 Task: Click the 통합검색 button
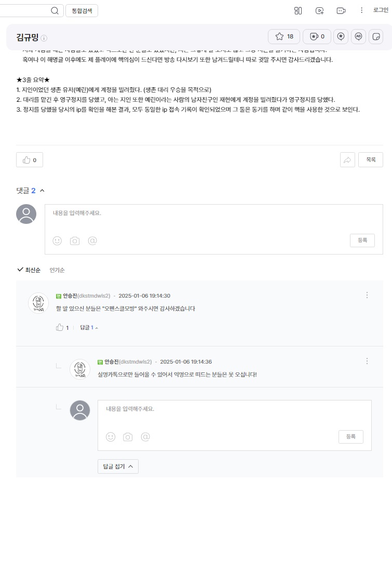82,11
